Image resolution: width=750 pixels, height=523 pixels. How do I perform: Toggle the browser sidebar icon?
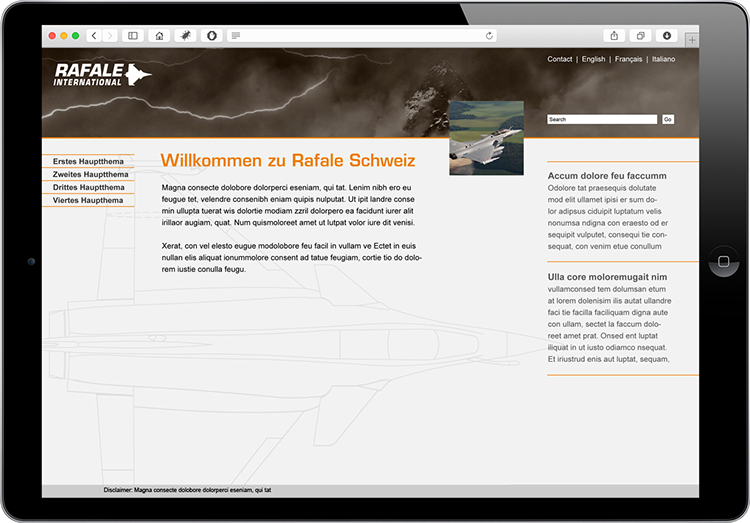(133, 35)
